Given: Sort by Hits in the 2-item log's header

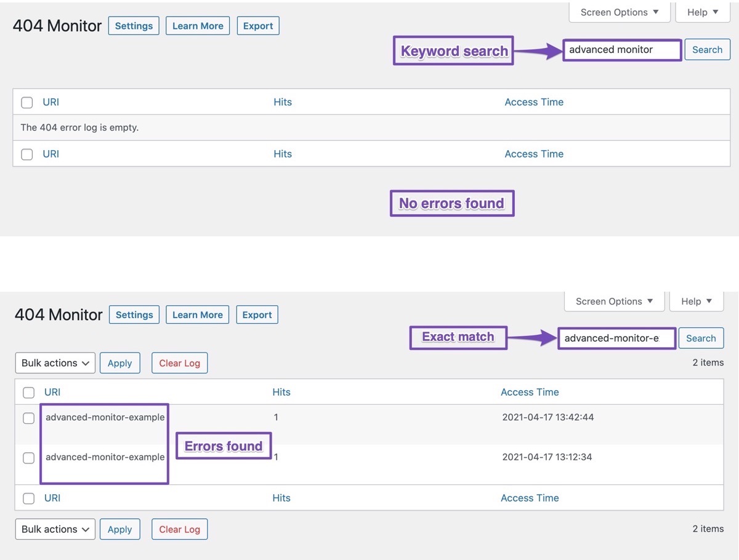Looking at the screenshot, I should tap(281, 392).
